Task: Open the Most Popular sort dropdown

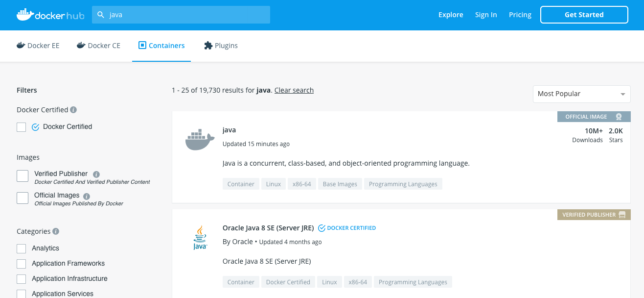Action: (x=581, y=94)
